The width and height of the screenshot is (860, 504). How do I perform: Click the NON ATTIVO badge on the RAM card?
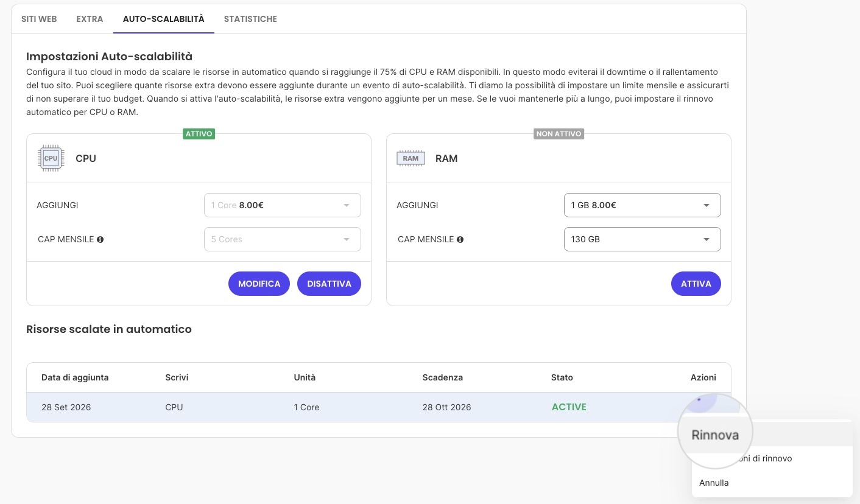pyautogui.click(x=559, y=133)
